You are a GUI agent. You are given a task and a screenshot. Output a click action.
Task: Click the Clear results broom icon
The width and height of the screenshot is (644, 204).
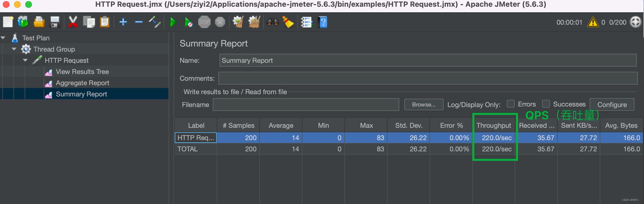238,22
